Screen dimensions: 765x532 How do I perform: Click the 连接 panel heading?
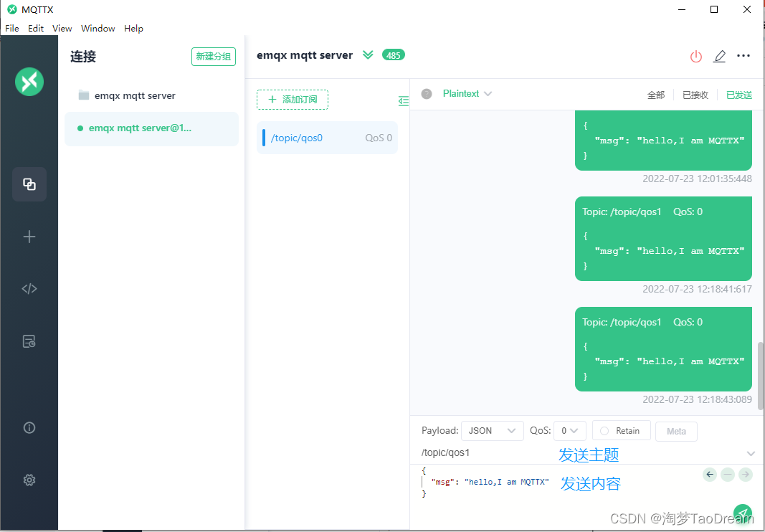83,57
